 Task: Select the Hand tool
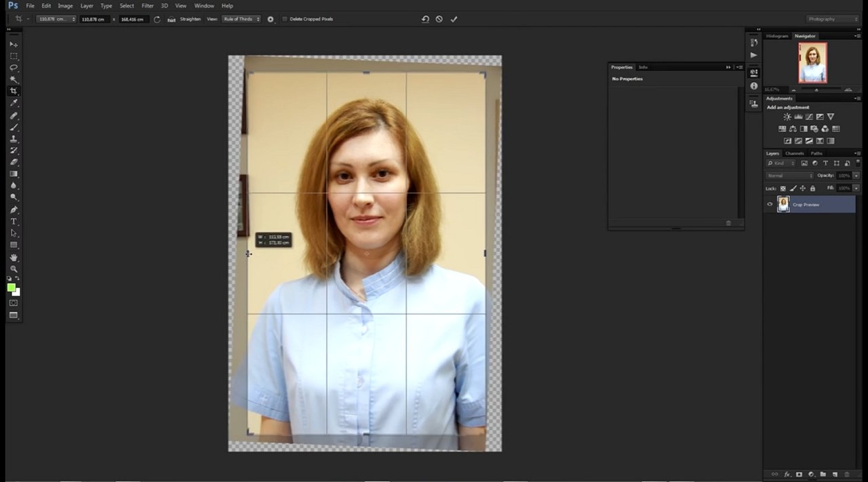point(14,258)
